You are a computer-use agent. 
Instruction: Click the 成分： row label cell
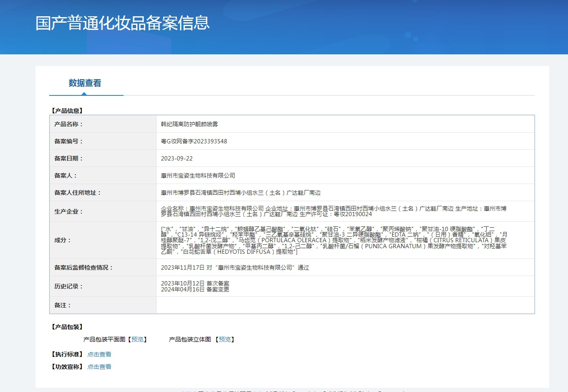(x=103, y=240)
